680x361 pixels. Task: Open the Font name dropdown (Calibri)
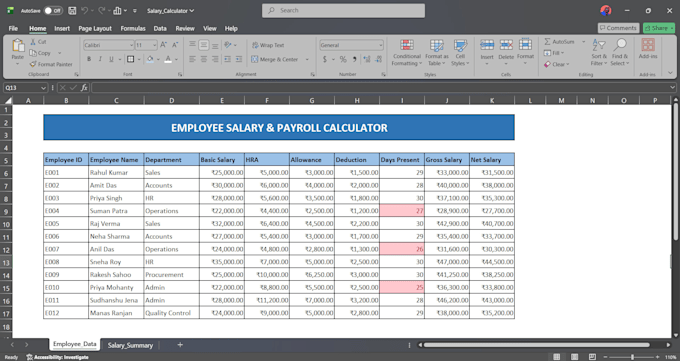tap(131, 45)
